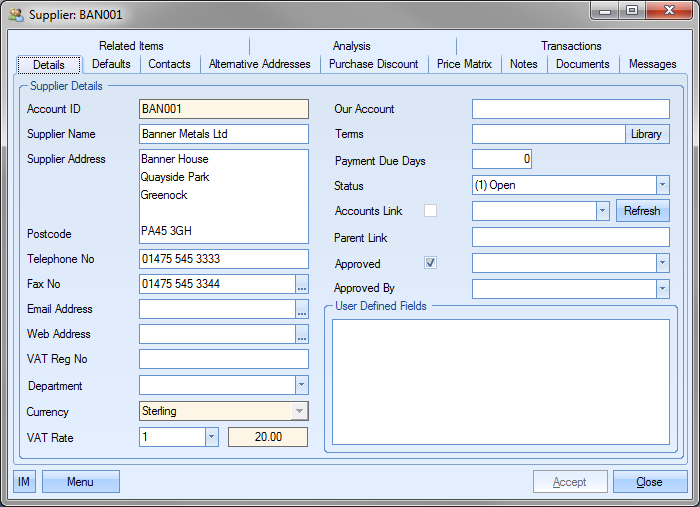
Task: Open the VAT Rate dropdown
Action: [x=211, y=437]
